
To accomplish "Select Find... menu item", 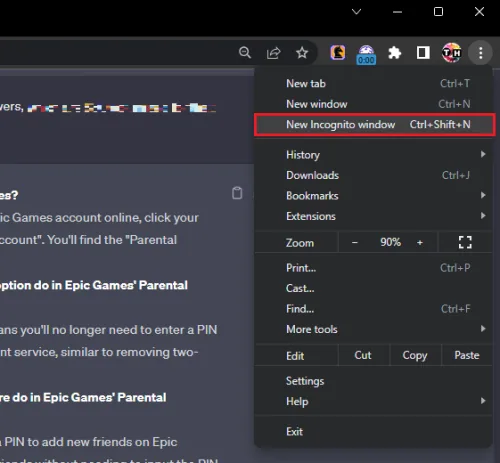I will click(x=373, y=309).
